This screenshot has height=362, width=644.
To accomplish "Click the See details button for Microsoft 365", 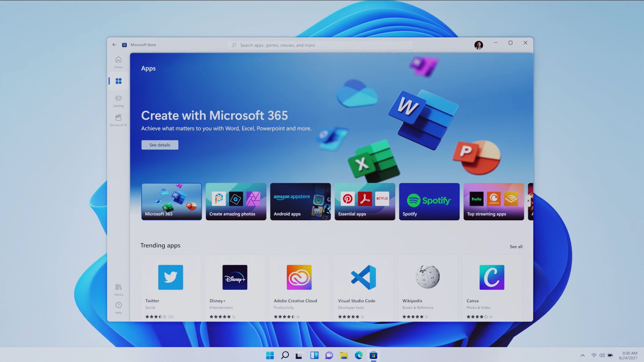I will coord(160,145).
